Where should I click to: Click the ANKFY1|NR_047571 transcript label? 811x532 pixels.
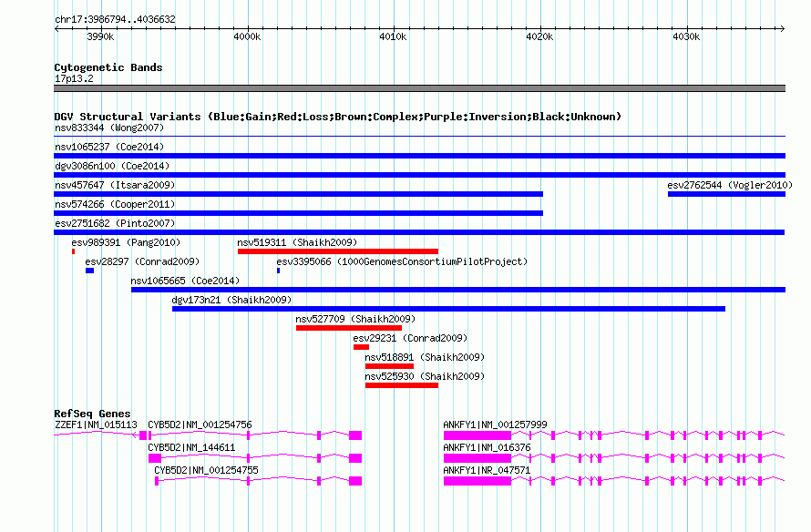click(487, 470)
